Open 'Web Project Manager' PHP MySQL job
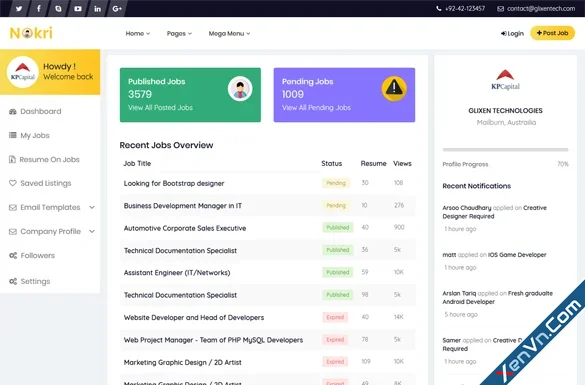This screenshot has height=385, width=585. pyautogui.click(x=213, y=340)
